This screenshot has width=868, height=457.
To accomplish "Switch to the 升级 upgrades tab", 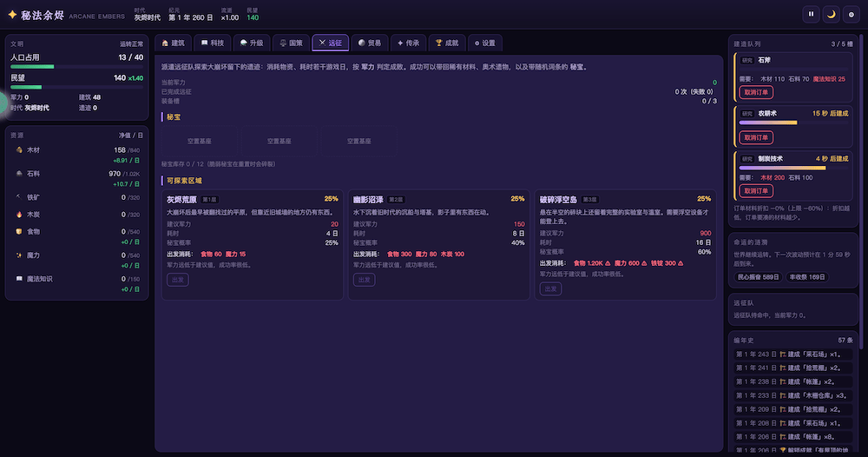I will [252, 43].
